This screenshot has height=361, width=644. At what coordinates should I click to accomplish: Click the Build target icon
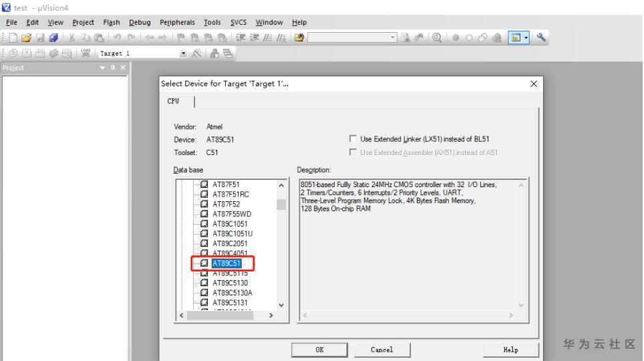tap(27, 53)
